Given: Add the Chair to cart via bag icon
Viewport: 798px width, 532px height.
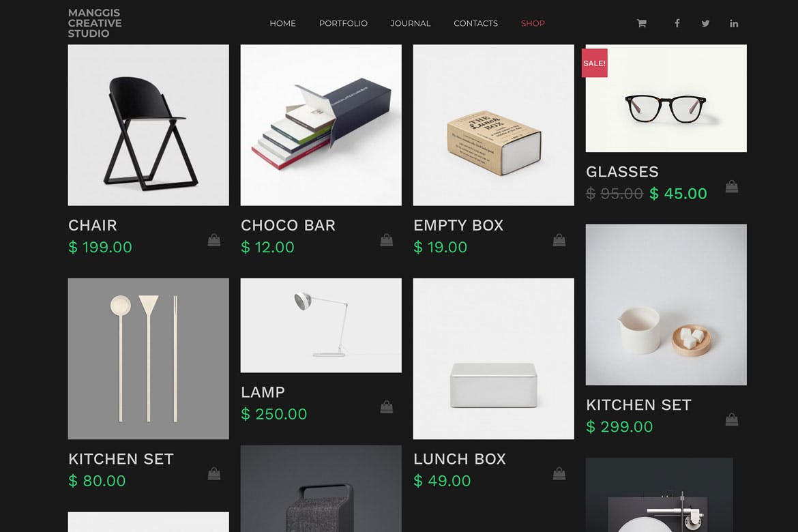Looking at the screenshot, I should [214, 240].
